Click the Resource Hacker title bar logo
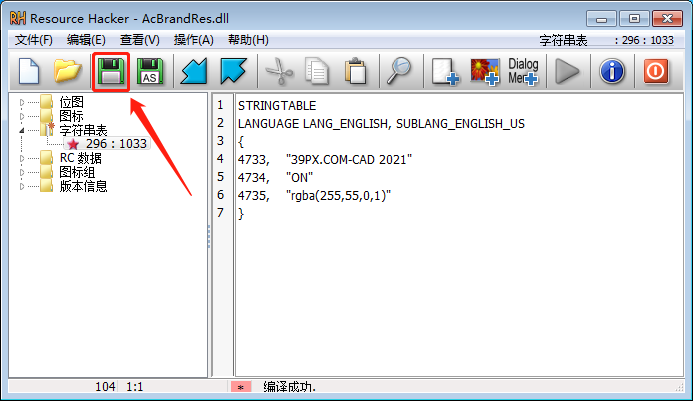This screenshot has width=693, height=401. (x=18, y=19)
